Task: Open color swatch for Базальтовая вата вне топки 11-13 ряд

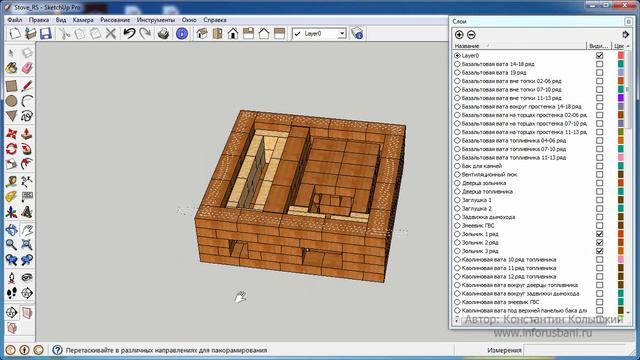Action: tap(621, 98)
